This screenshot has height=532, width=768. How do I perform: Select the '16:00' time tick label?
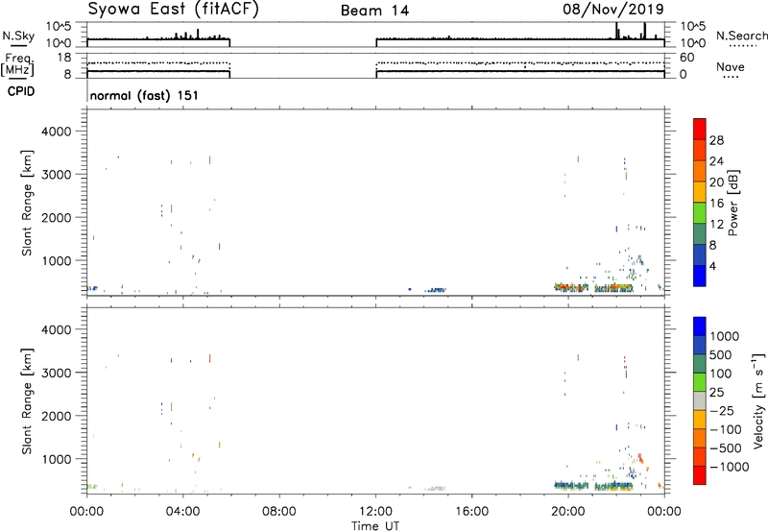click(x=471, y=512)
